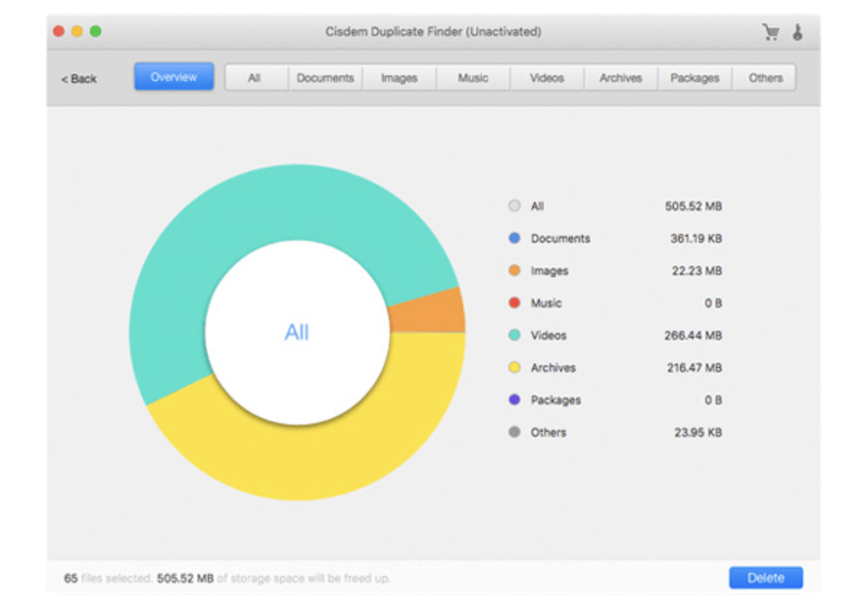Open the Overview tab
Image resolution: width=868 pixels, height=608 pixels.
174,77
